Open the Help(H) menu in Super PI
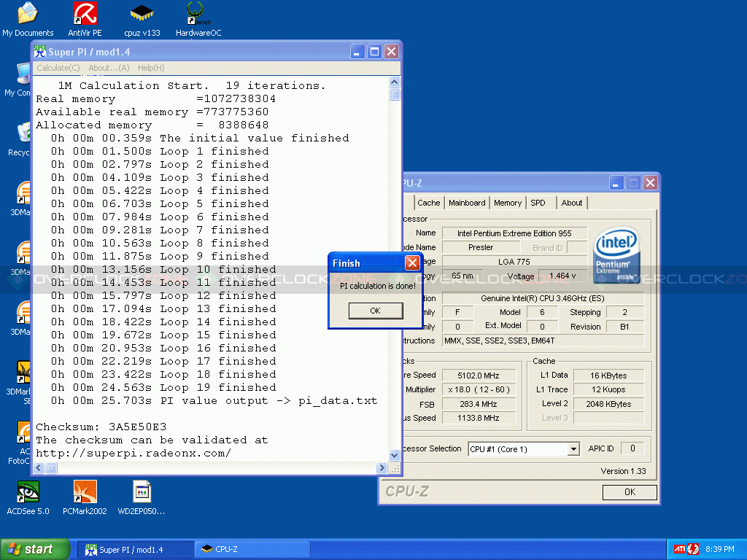This screenshot has width=747, height=560. point(151,68)
